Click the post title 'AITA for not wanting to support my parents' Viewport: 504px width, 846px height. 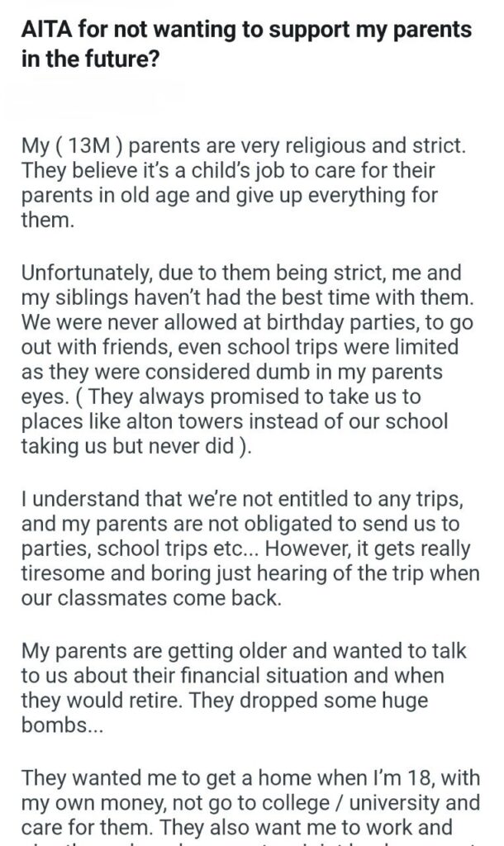point(246,31)
